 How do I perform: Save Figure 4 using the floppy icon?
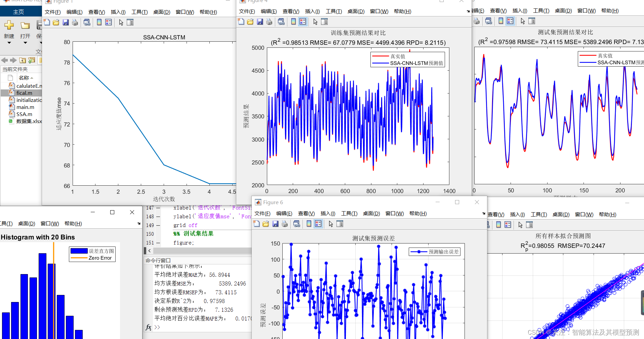click(x=260, y=22)
